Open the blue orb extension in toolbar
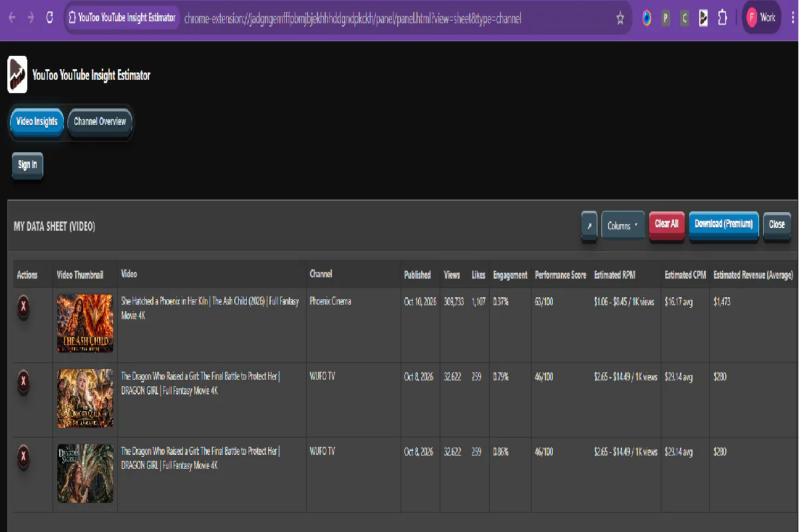The image size is (801, 532). 647,18
